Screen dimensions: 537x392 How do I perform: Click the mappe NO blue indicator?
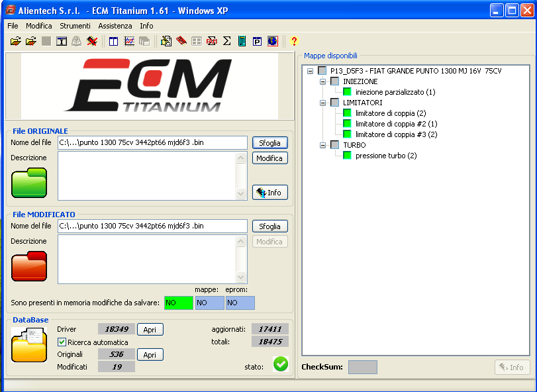pos(210,303)
